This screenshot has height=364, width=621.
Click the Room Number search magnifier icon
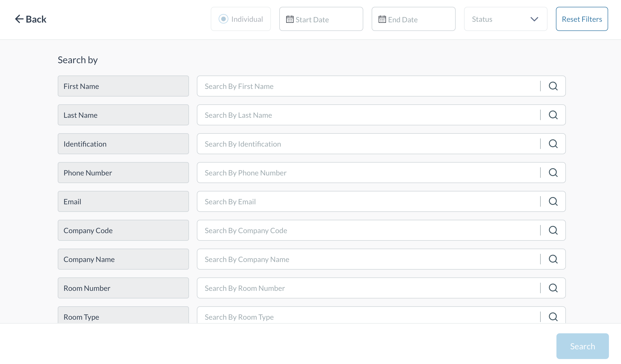coord(553,288)
